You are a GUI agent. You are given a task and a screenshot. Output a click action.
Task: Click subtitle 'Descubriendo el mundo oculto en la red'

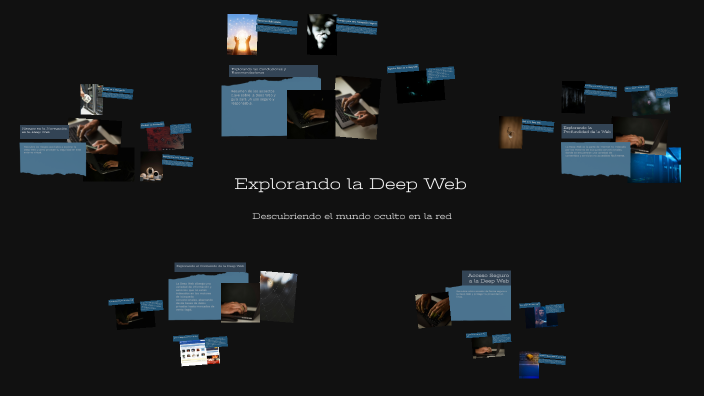352,216
